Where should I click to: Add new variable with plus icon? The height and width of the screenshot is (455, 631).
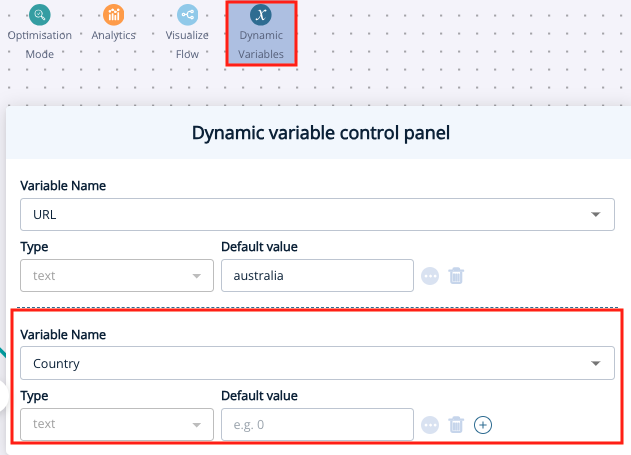click(483, 425)
